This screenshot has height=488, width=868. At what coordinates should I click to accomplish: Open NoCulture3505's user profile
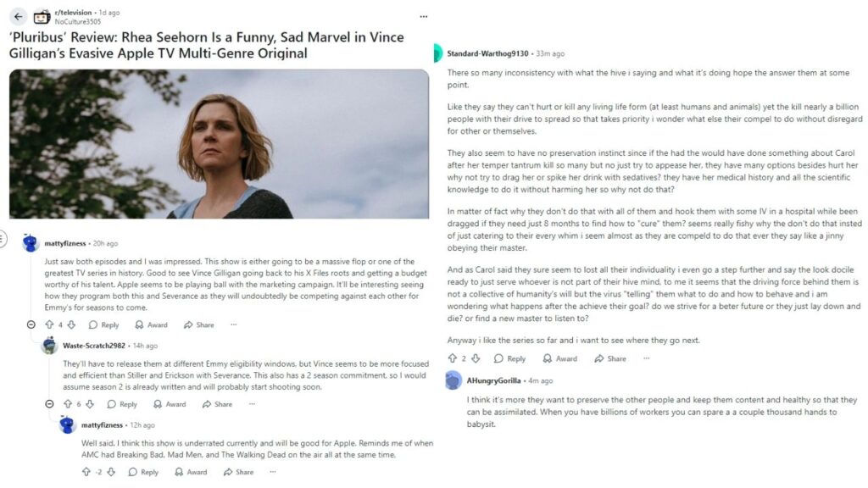click(77, 22)
